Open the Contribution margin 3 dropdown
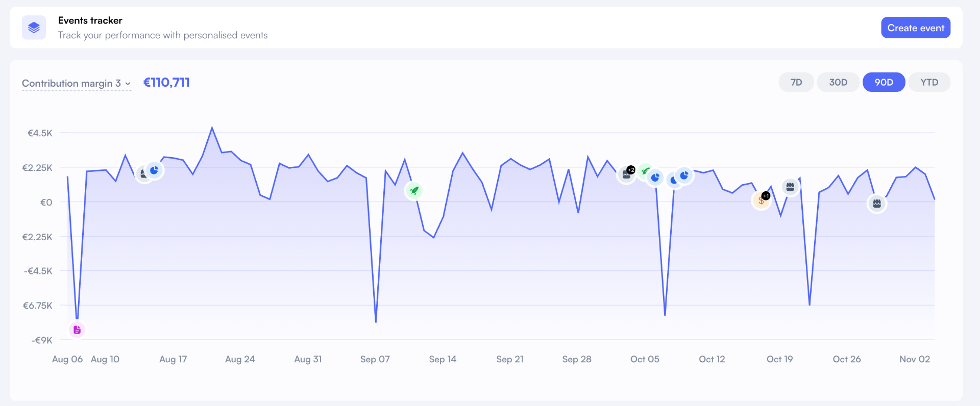980x406 pixels. (x=71, y=83)
